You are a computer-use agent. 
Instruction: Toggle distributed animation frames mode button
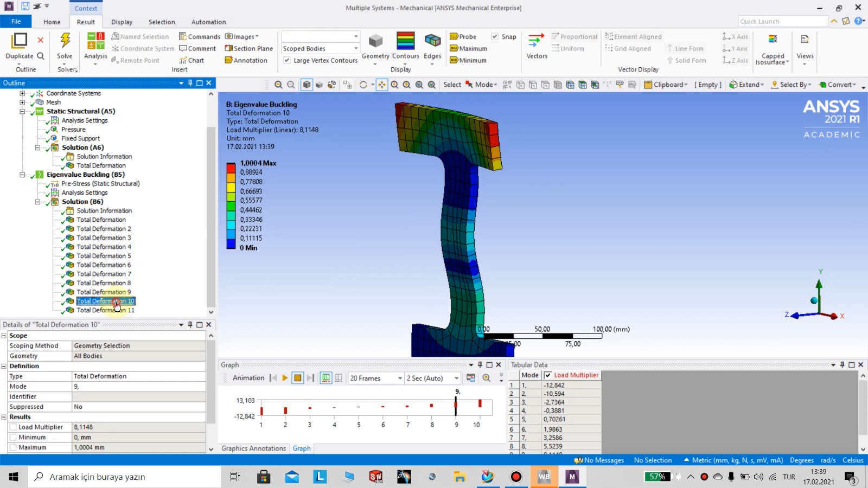point(325,378)
